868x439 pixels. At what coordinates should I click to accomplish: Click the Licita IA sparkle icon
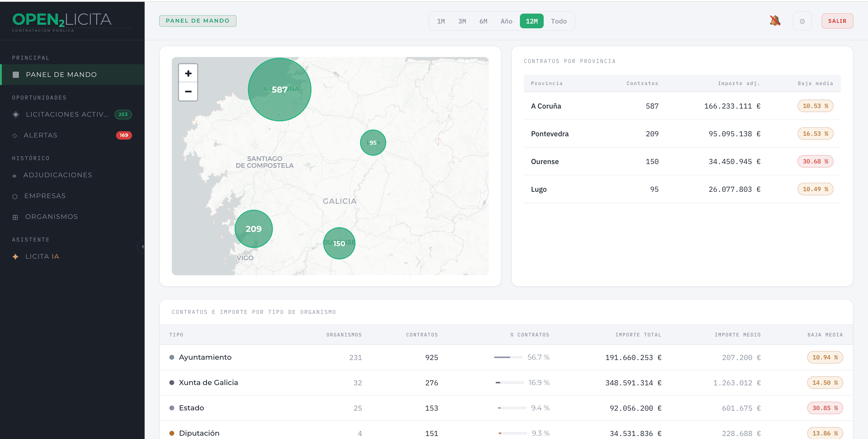pos(15,257)
